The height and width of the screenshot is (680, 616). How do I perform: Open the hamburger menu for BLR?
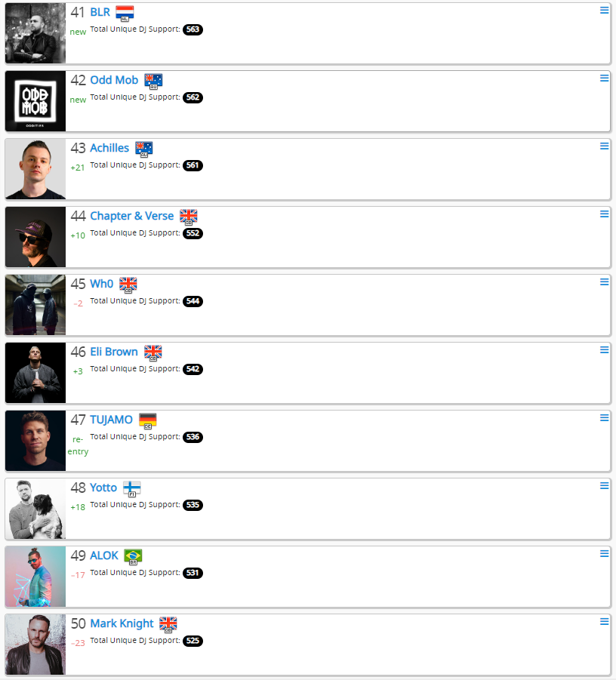click(x=604, y=11)
